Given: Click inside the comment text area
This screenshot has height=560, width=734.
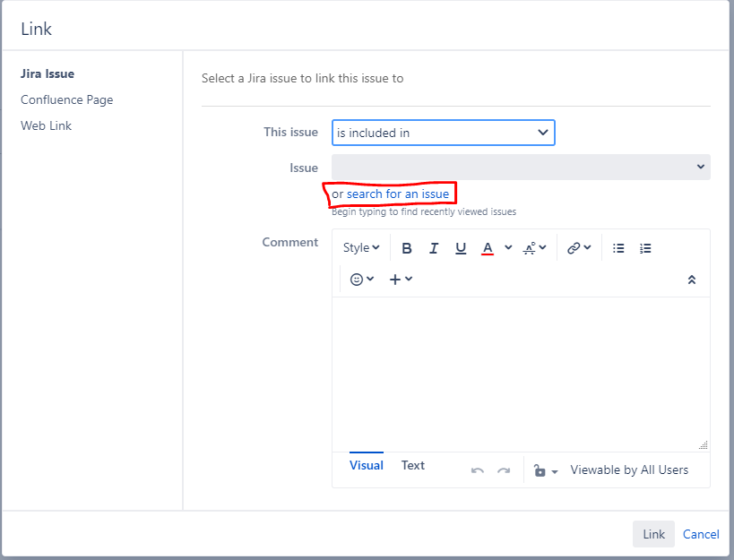Looking at the screenshot, I should [521, 375].
